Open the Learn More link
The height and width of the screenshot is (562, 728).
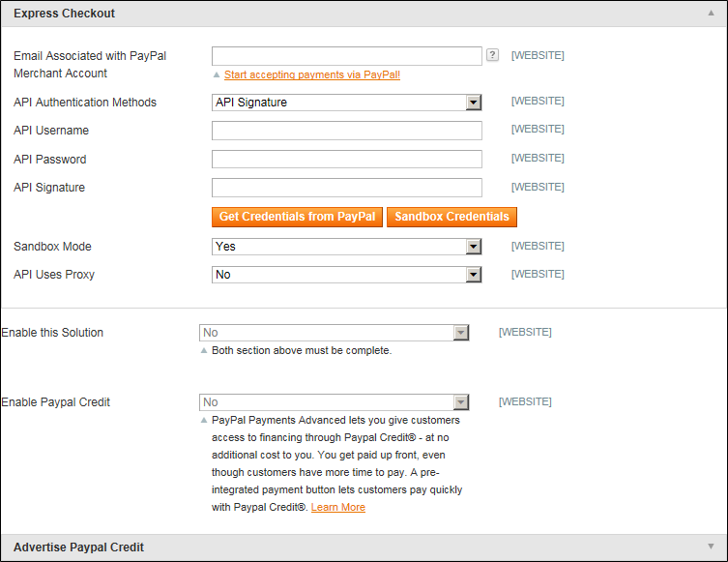[338, 507]
